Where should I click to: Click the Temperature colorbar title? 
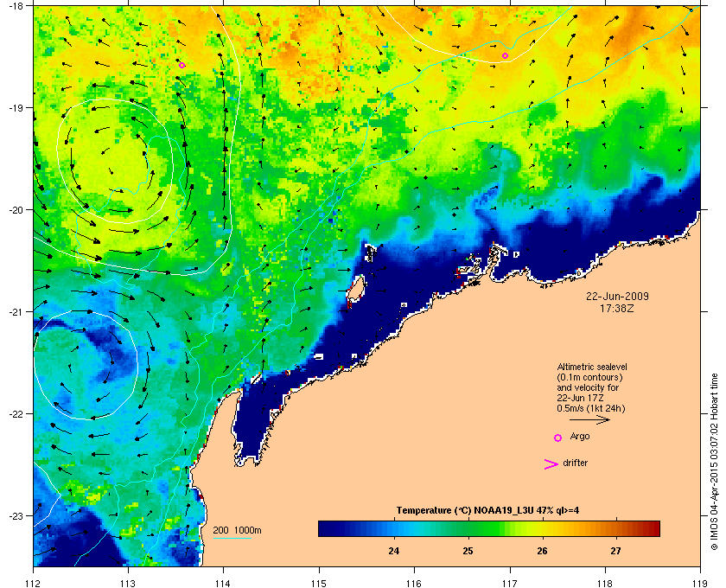pos(487,510)
